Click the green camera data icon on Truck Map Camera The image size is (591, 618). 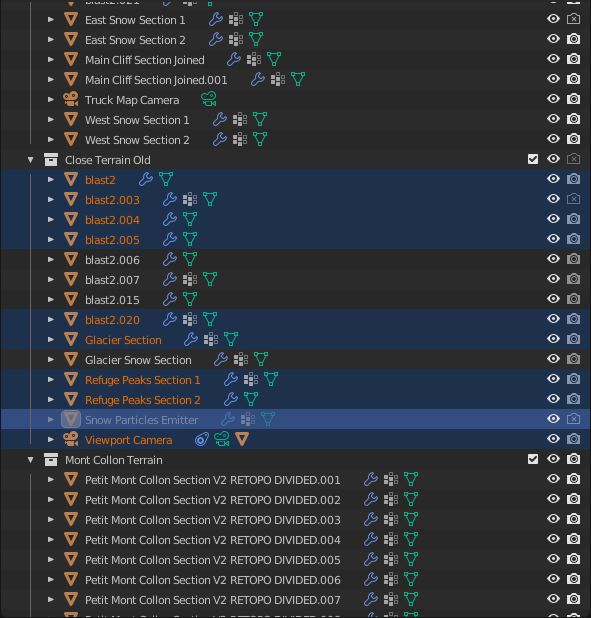tap(209, 99)
